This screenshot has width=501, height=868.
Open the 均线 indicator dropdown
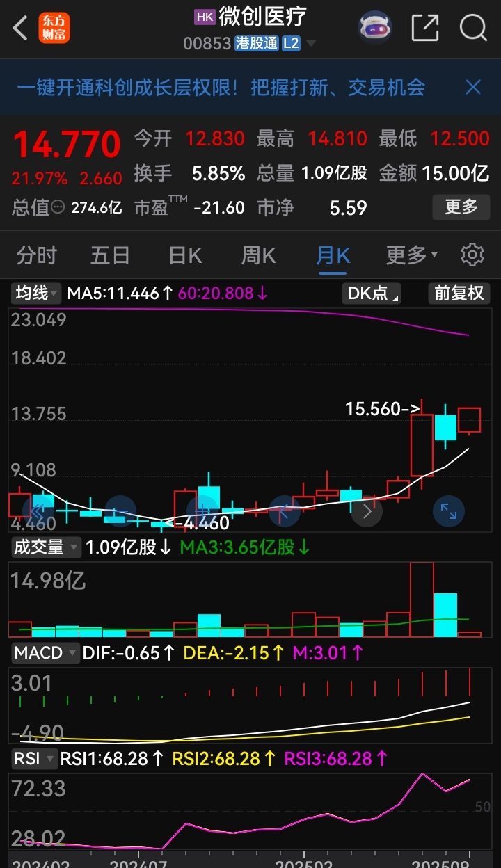[38, 293]
